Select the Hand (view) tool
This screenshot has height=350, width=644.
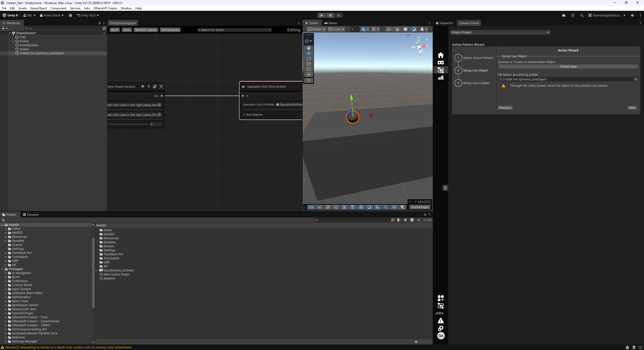point(309,48)
